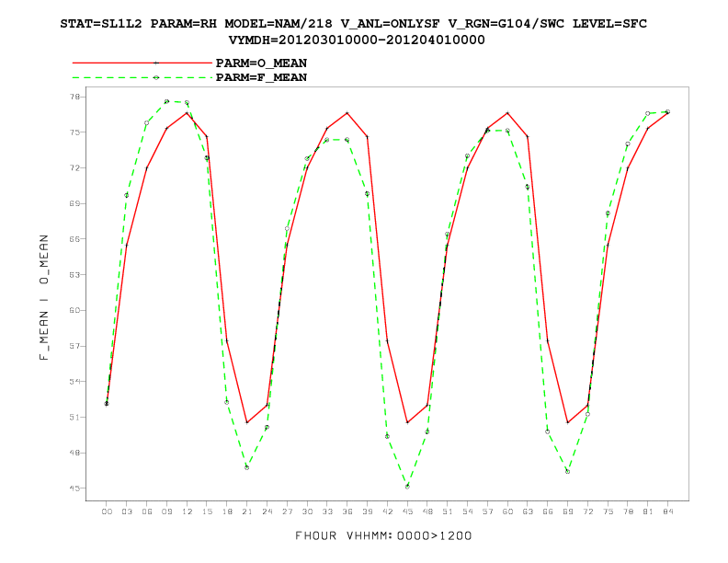Click y-axis tick label 66
Image resolution: width=728 pixels, height=563 pixels.
pyautogui.click(x=74, y=239)
